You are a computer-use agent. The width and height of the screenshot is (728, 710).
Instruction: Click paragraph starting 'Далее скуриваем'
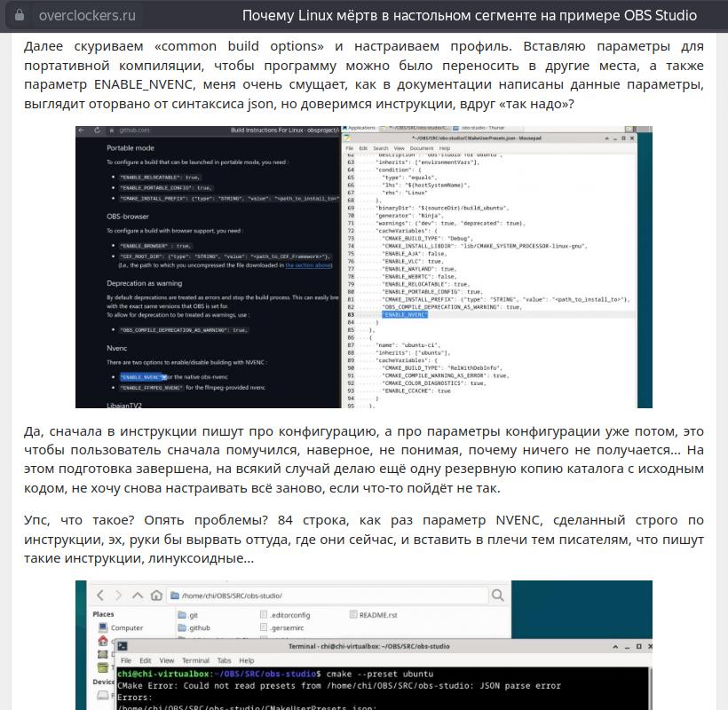click(x=363, y=75)
